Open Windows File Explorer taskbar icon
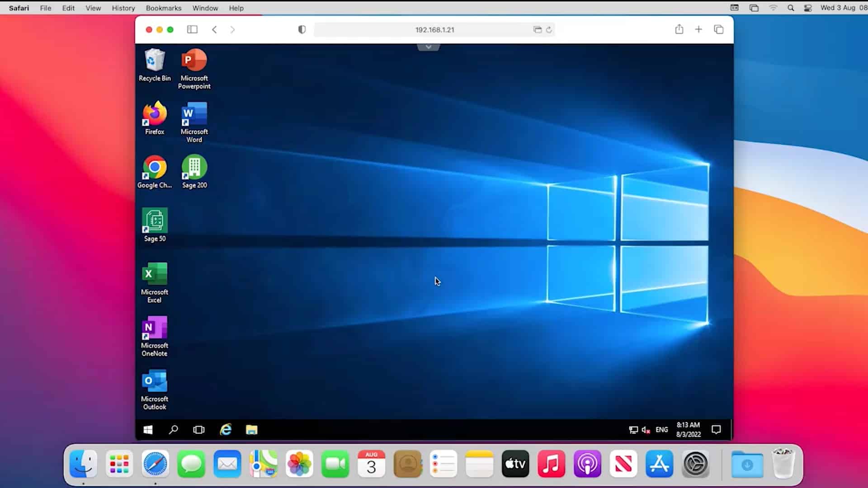 click(x=251, y=429)
